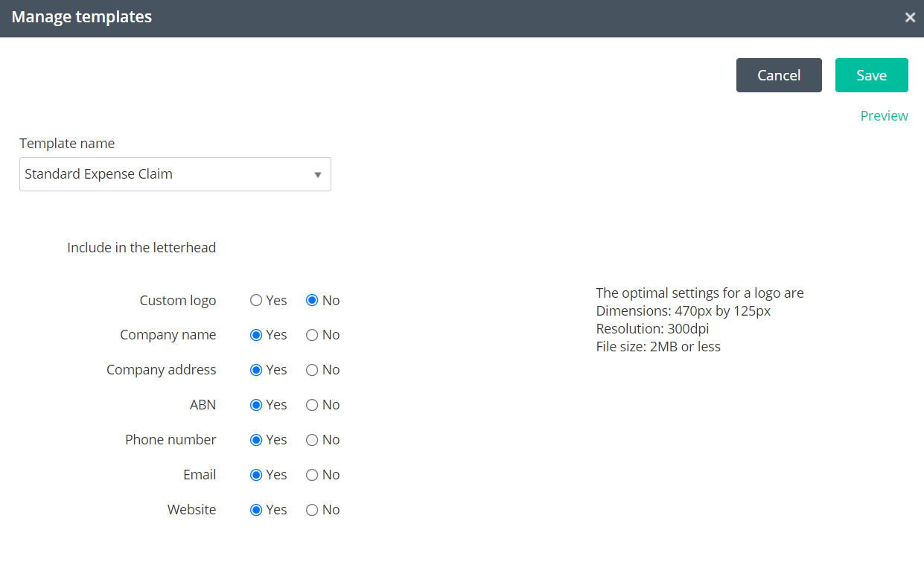Click the 'Resolution: 300dpi' text
This screenshot has width=924, height=562.
(653, 328)
